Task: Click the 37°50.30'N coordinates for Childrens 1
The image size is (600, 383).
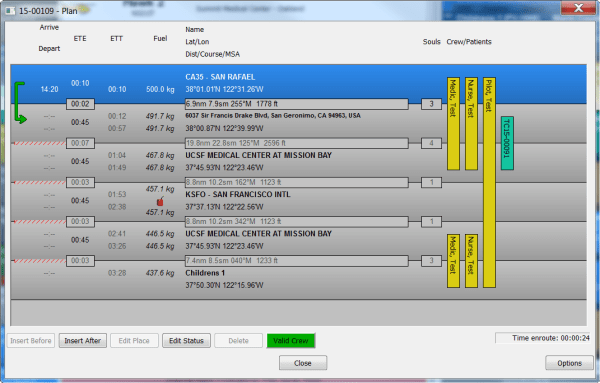Action: coord(224,285)
